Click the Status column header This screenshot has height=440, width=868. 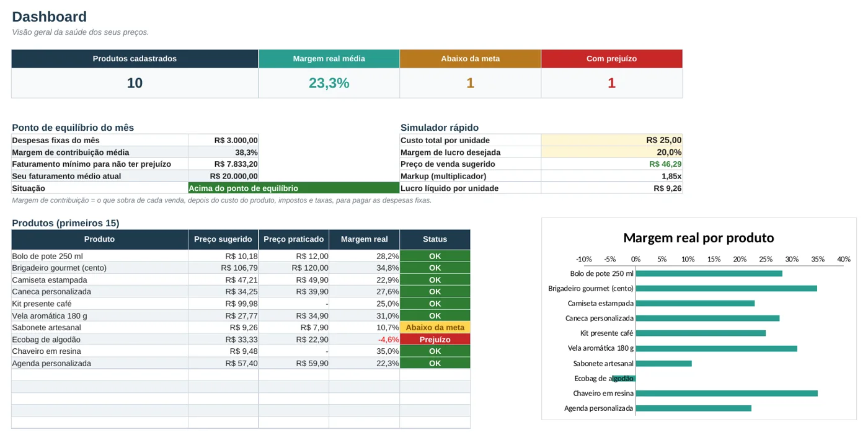(435, 239)
